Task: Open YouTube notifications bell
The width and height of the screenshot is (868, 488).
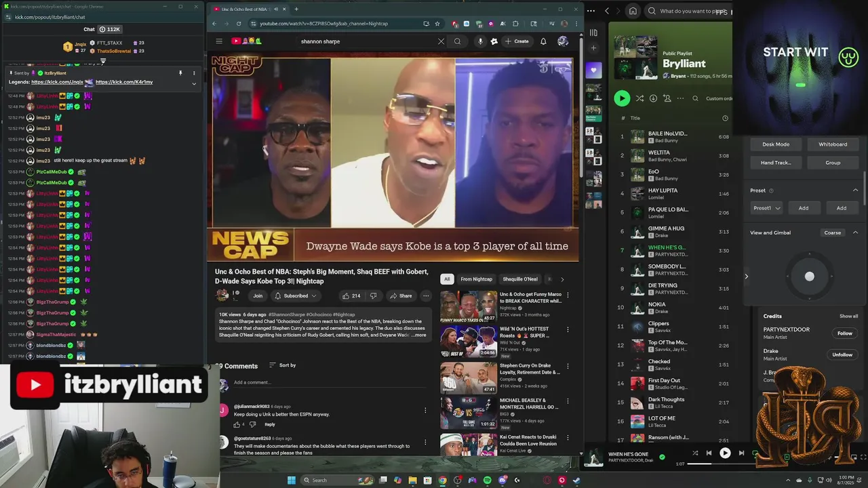Action: [543, 41]
